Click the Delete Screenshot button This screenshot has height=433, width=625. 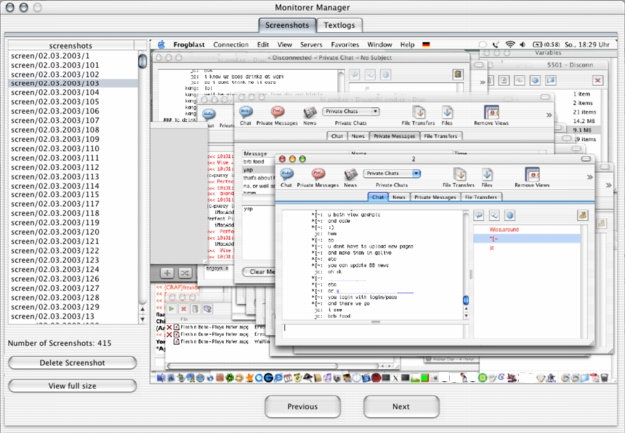[72, 363]
